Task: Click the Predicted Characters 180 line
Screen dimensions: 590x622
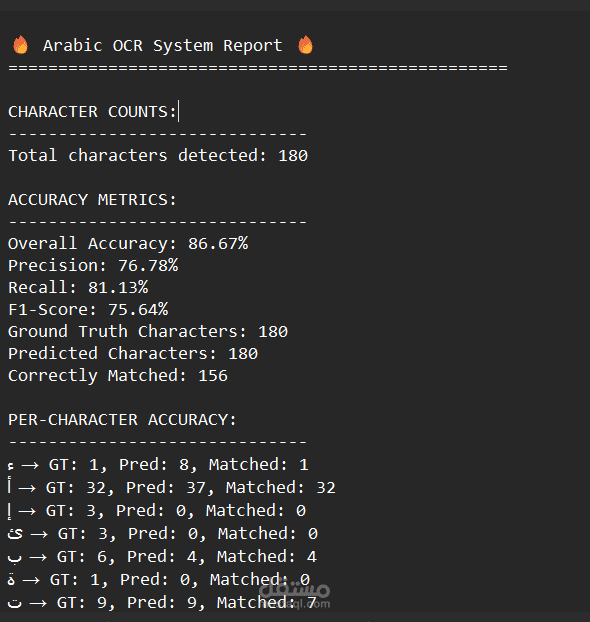Action: pyautogui.click(x=133, y=353)
